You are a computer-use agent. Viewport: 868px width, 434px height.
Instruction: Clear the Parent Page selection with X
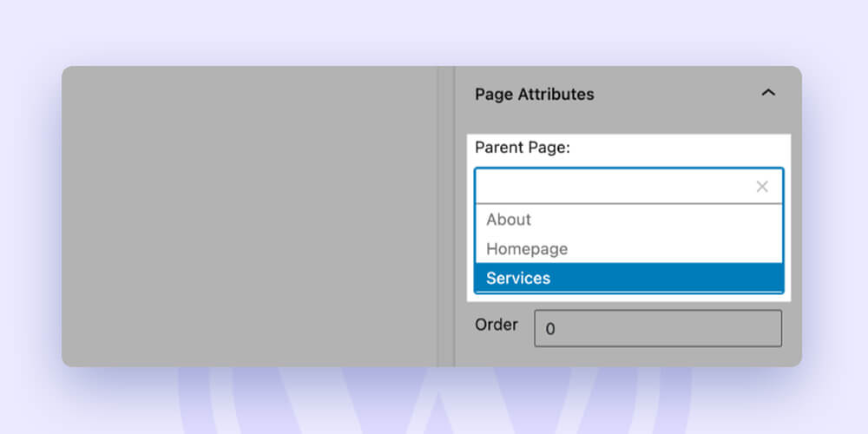[762, 187]
